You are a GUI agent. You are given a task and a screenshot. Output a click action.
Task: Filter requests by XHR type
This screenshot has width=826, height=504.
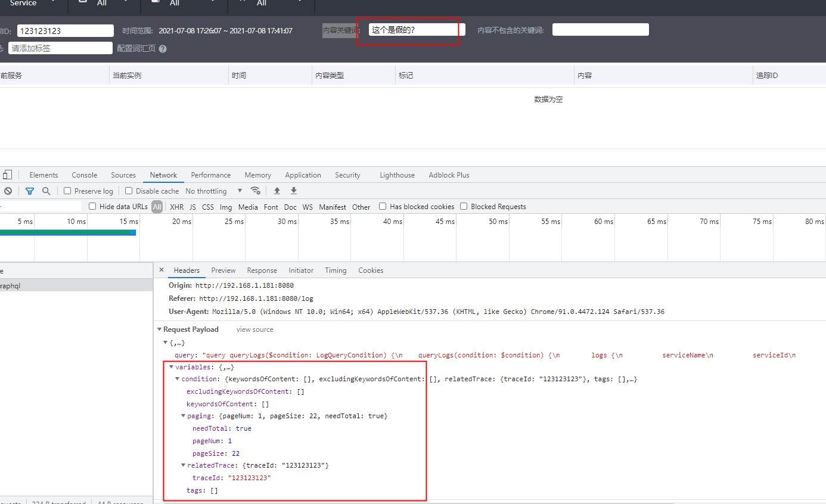(177, 207)
